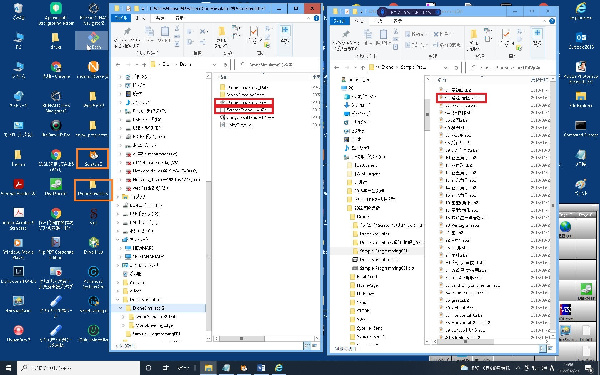
Task: Open Properties icon in left window ribbon
Action: pyautogui.click(x=253, y=34)
